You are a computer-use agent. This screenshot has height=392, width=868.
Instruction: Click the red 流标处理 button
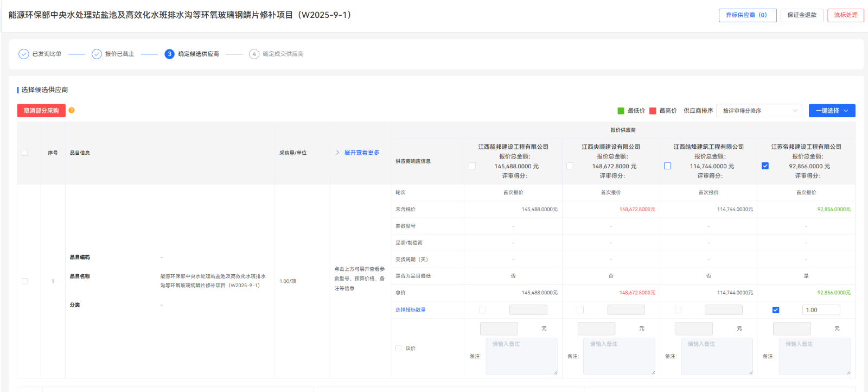click(x=845, y=15)
